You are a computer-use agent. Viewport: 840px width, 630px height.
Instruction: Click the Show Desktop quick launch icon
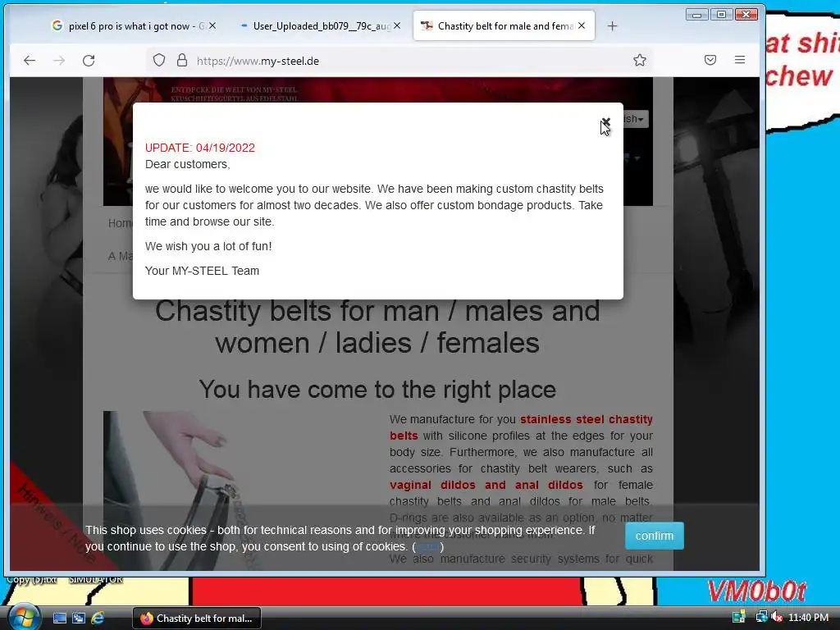[x=59, y=619]
